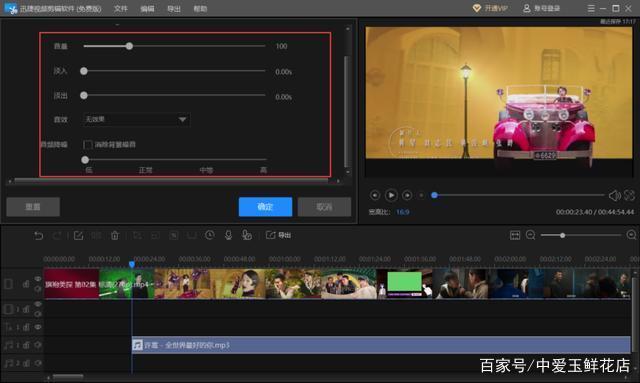Click the noise reduction level slider handle
The width and height of the screenshot is (640, 383).
(x=85, y=160)
